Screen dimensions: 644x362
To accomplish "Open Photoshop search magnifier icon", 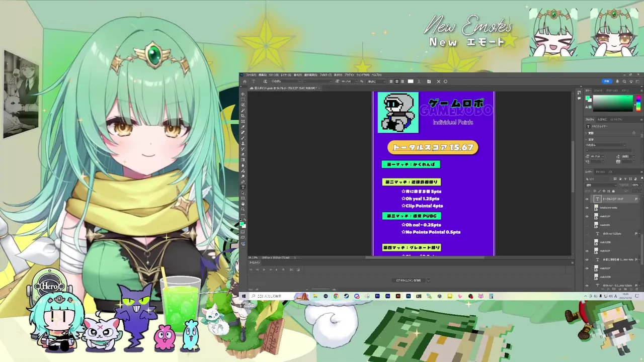I will (624, 81).
